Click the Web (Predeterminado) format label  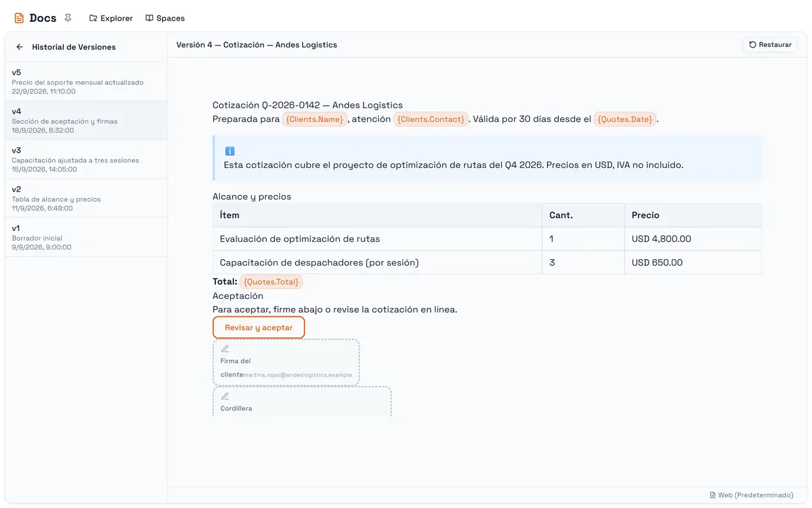756,495
